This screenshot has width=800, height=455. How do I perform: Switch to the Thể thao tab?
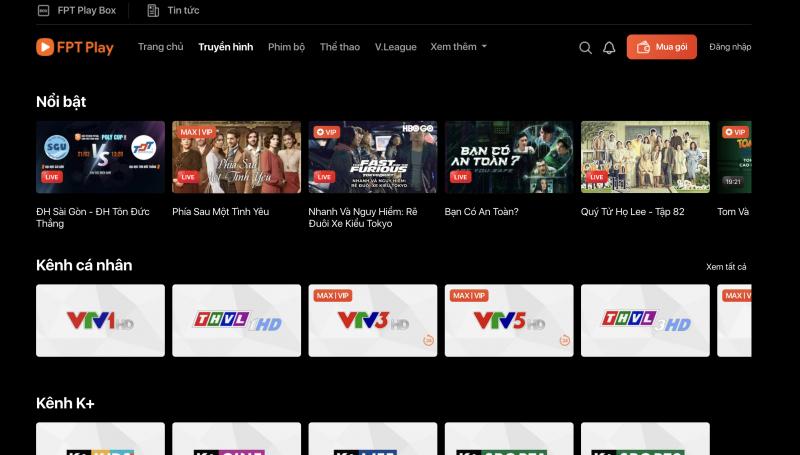(340, 47)
